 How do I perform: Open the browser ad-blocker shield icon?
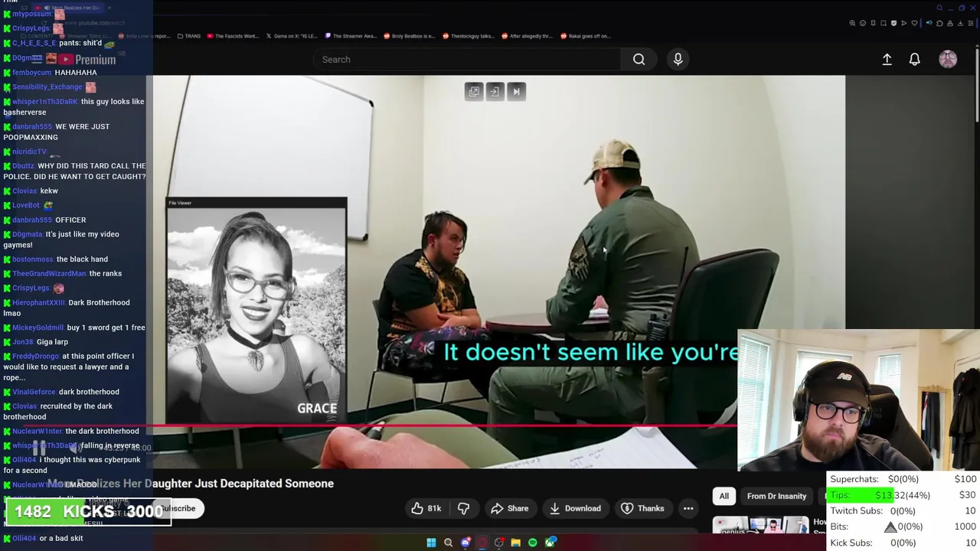893,23
